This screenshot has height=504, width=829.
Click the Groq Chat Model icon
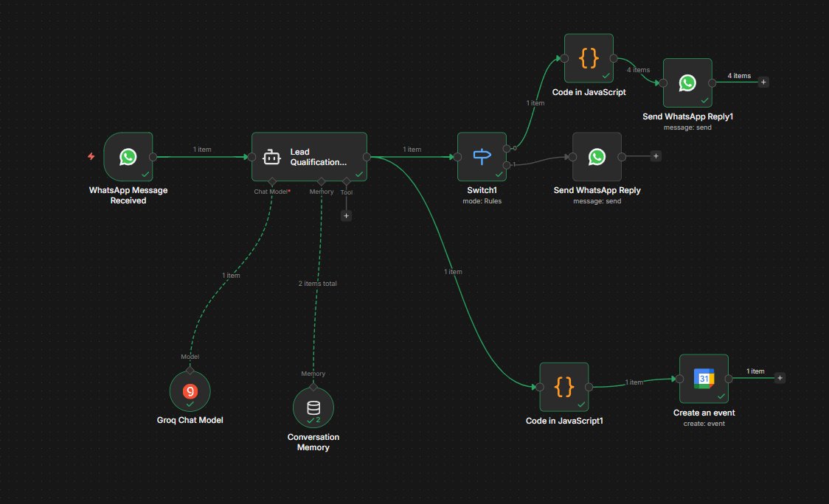point(190,391)
